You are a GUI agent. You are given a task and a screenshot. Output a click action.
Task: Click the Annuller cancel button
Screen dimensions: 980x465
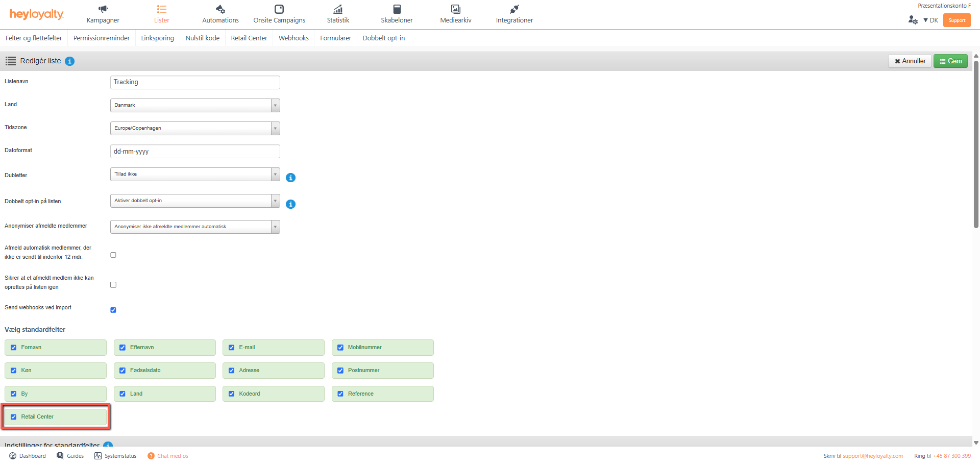point(910,61)
